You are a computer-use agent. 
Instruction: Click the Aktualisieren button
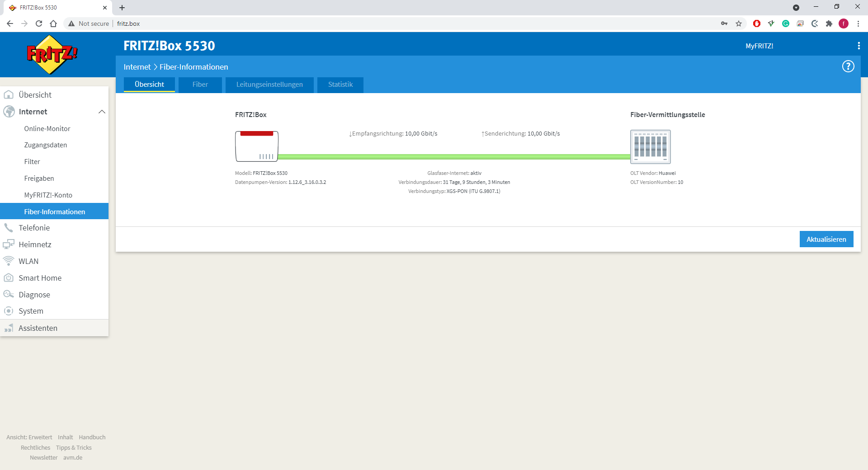tap(826, 239)
